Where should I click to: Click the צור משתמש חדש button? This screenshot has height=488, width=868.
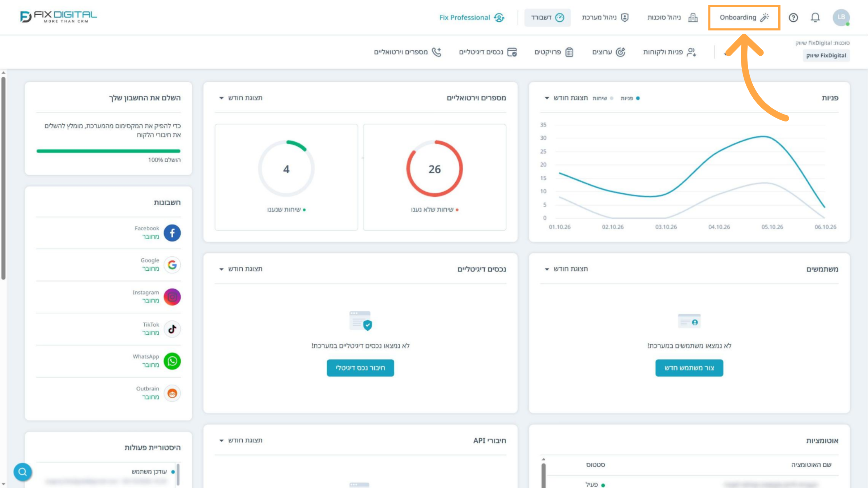689,368
